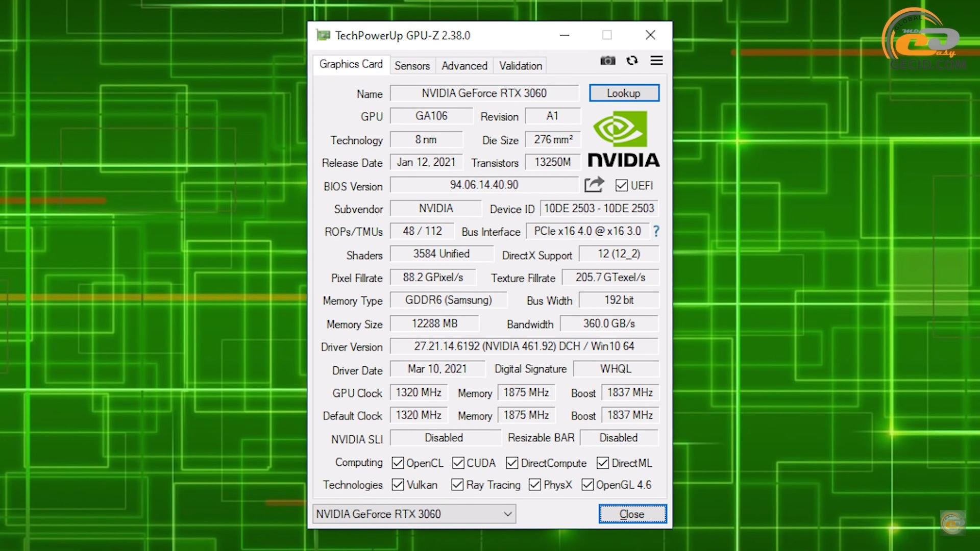Open the GPU selection dropdown
The width and height of the screenshot is (980, 551).
point(414,514)
